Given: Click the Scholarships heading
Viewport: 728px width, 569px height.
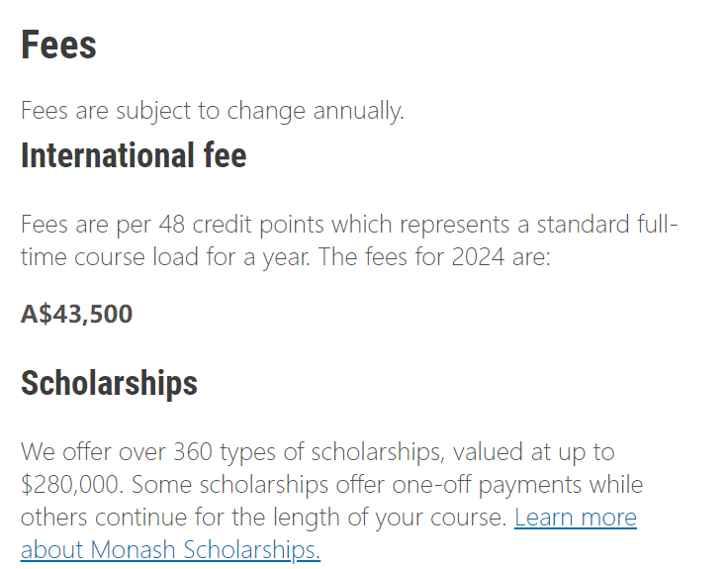Looking at the screenshot, I should pos(109,383).
